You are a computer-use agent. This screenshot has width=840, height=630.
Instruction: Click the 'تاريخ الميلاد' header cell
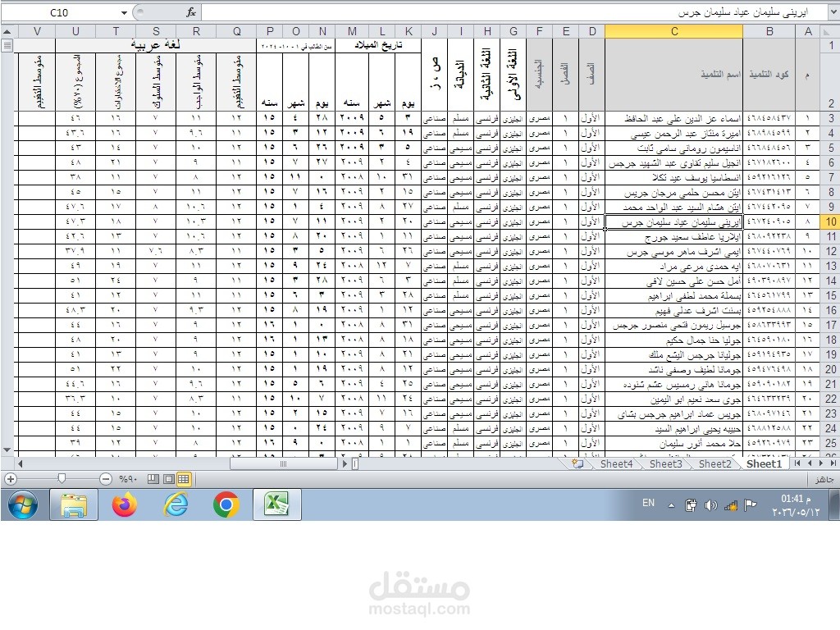tap(378, 45)
